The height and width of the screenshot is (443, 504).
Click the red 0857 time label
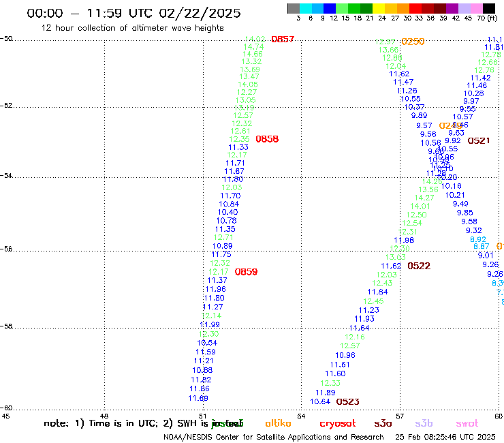pos(283,40)
